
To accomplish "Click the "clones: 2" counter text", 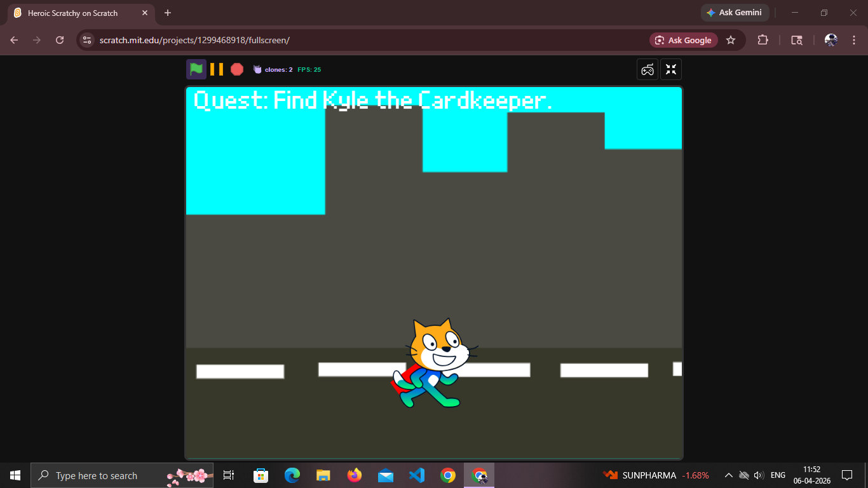I will point(278,70).
